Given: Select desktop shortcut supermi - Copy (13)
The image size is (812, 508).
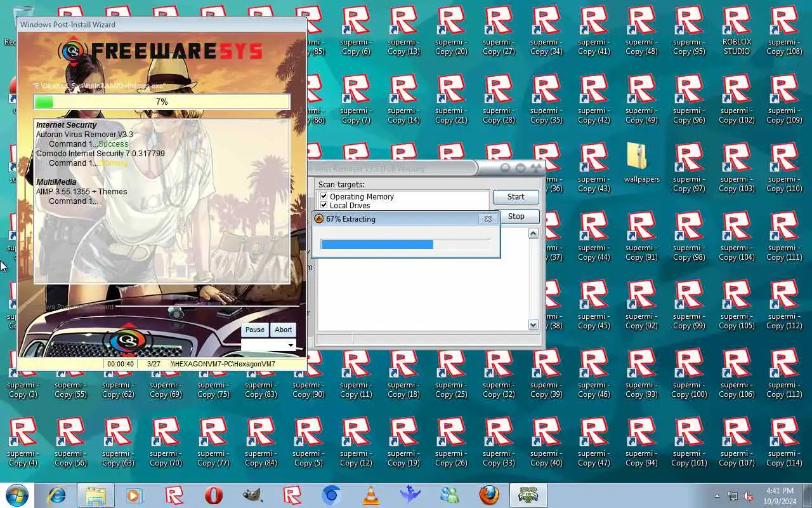Looking at the screenshot, I should [403, 30].
